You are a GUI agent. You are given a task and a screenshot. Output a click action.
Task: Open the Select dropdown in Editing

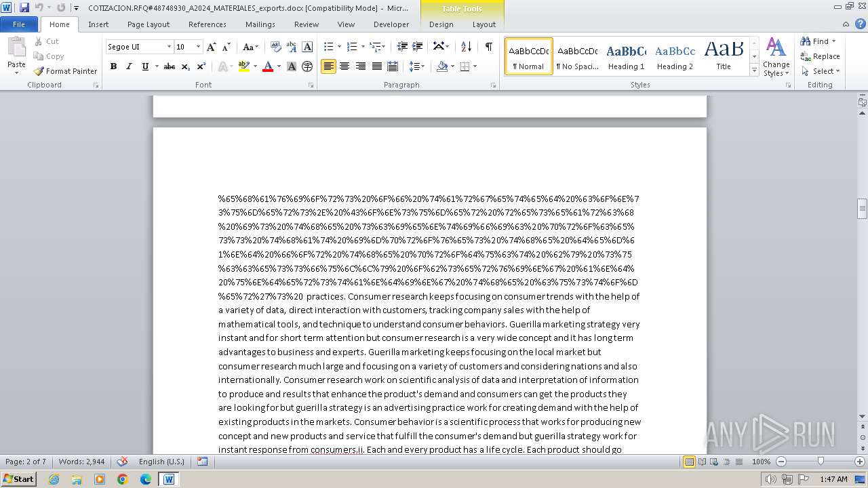(x=820, y=71)
